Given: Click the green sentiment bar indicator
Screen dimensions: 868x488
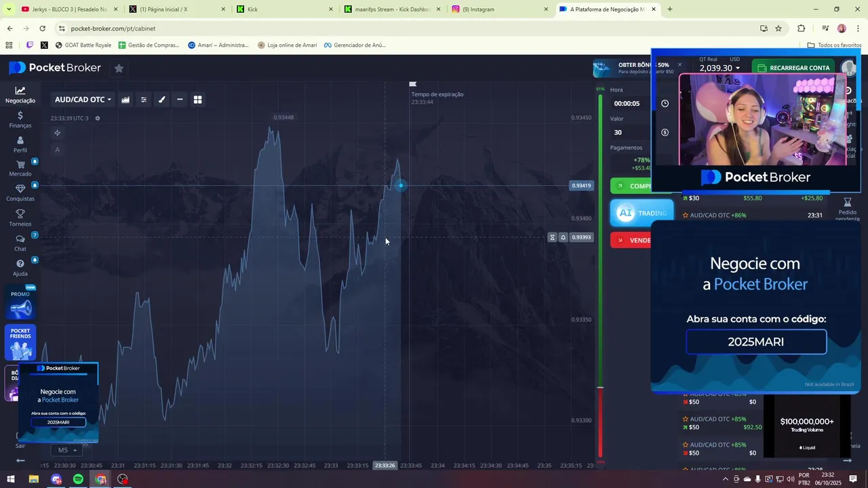Looking at the screenshot, I should [x=600, y=241].
